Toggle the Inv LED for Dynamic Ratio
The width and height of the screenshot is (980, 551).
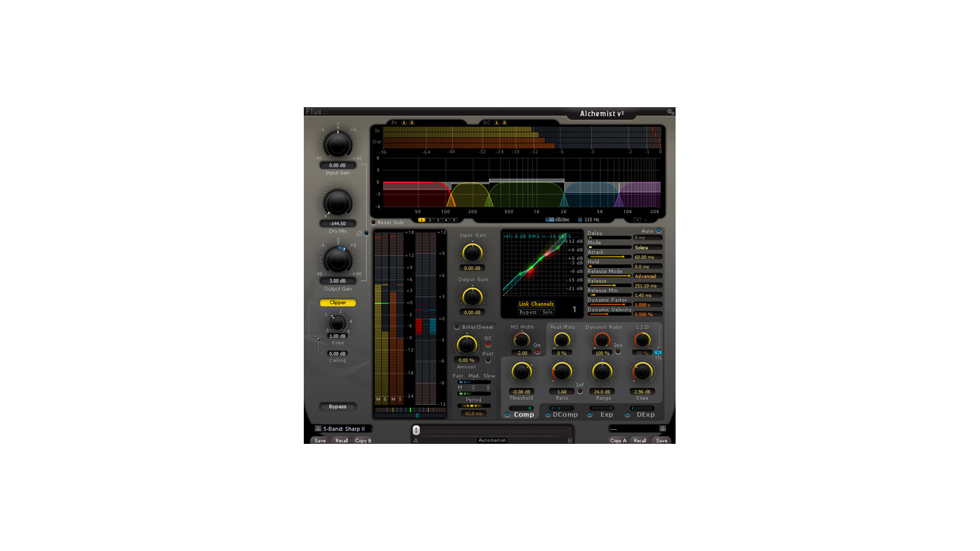click(x=617, y=352)
